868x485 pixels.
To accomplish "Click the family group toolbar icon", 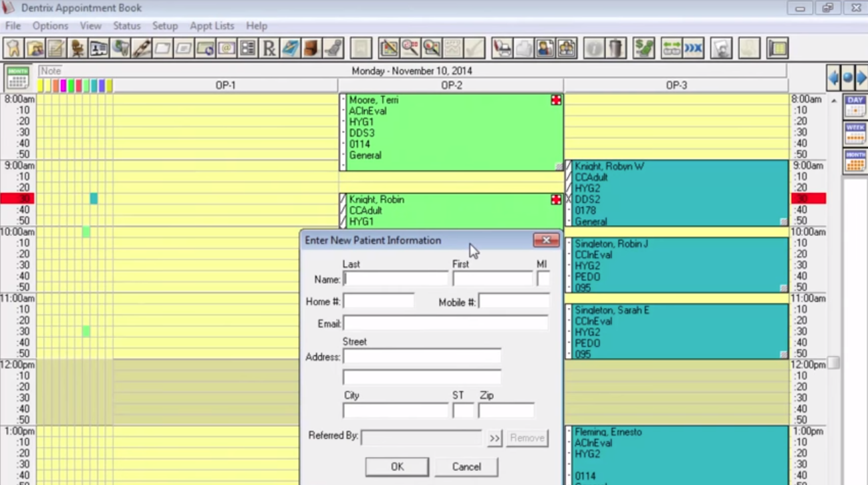I will [x=567, y=48].
